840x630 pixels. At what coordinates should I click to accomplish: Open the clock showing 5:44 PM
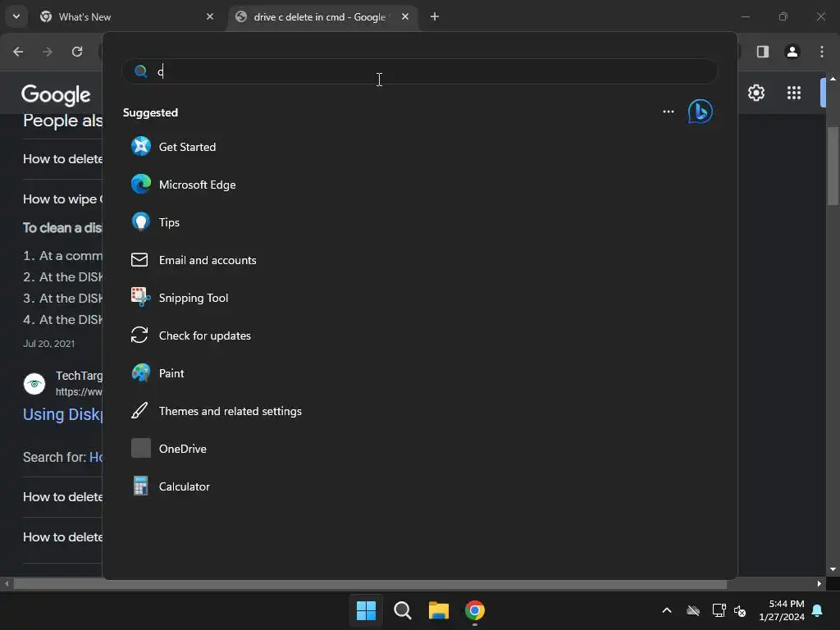(x=782, y=610)
